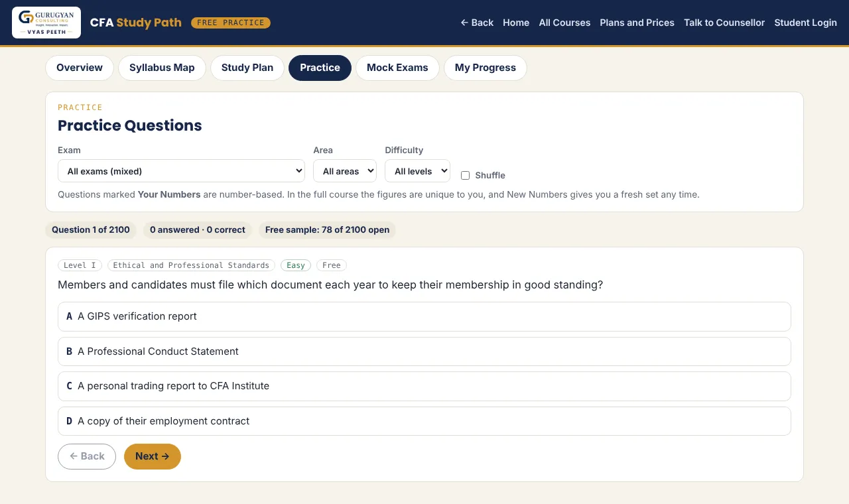Open All Courses link
Viewport: 849px width, 504px height.
pos(564,23)
